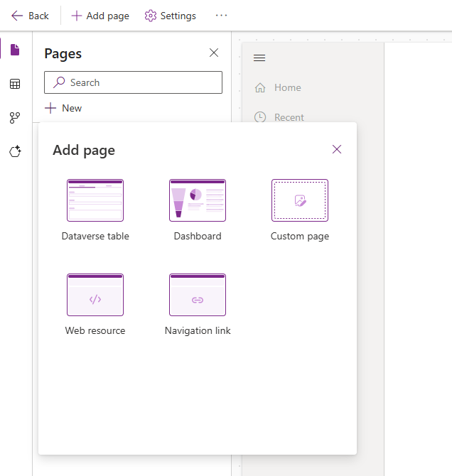Choose the Web resource page thumbnail

click(x=95, y=295)
